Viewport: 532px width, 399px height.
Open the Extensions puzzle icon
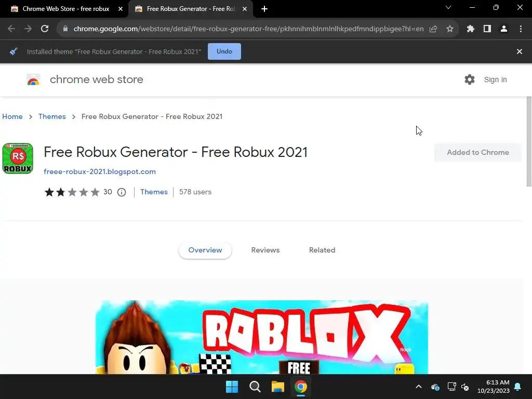click(471, 29)
